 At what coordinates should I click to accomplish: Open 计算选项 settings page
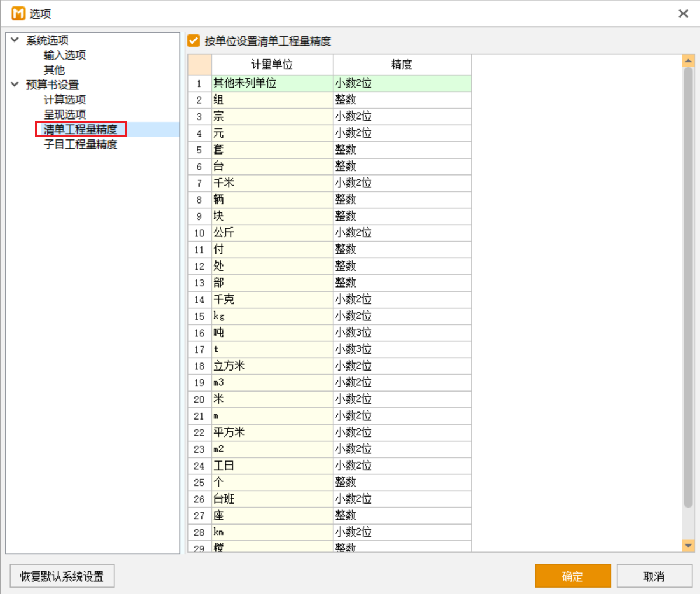65,99
